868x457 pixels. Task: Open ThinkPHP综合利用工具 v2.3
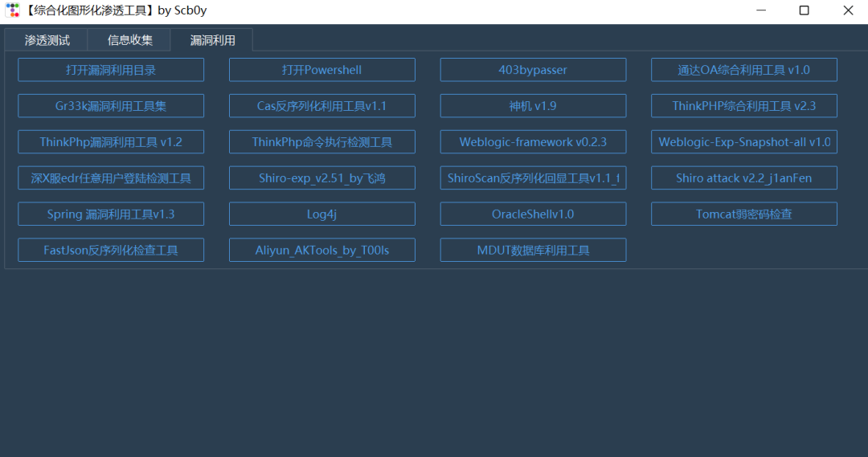(x=744, y=106)
